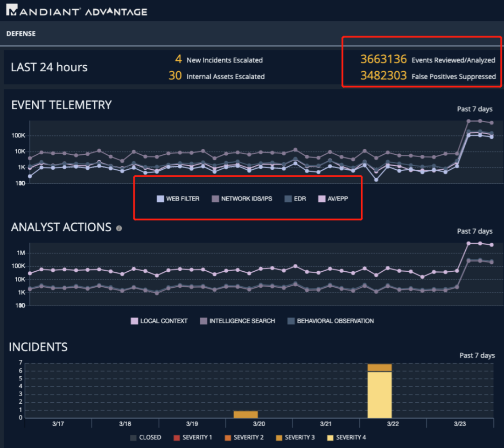Click the 3/21 date axis label
Image resolution: width=504 pixels, height=448 pixels.
tap(326, 424)
